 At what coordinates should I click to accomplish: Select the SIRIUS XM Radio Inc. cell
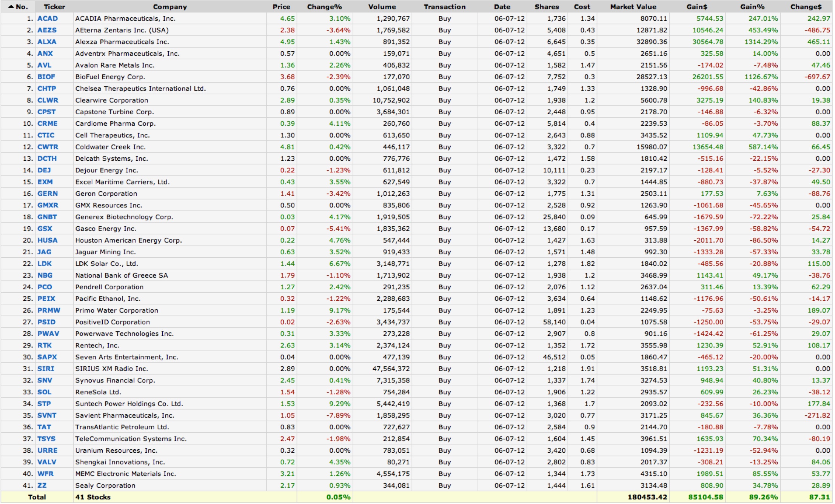pyautogui.click(x=169, y=369)
